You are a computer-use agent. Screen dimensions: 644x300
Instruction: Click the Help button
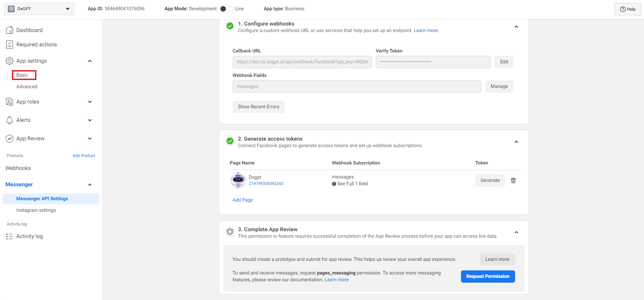(x=628, y=9)
